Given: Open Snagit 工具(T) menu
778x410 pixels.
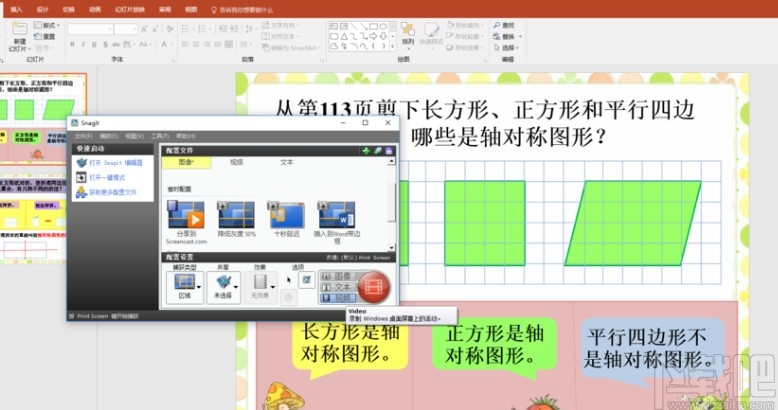Looking at the screenshot, I should [160, 136].
